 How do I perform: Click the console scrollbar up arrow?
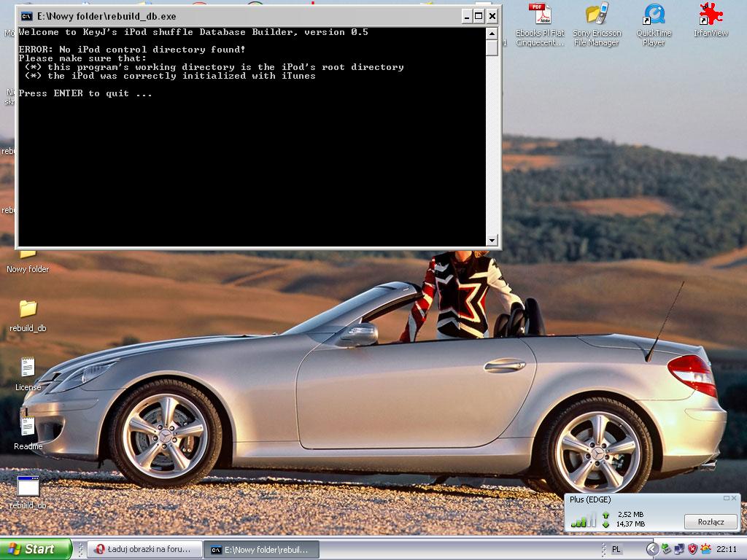click(x=492, y=34)
